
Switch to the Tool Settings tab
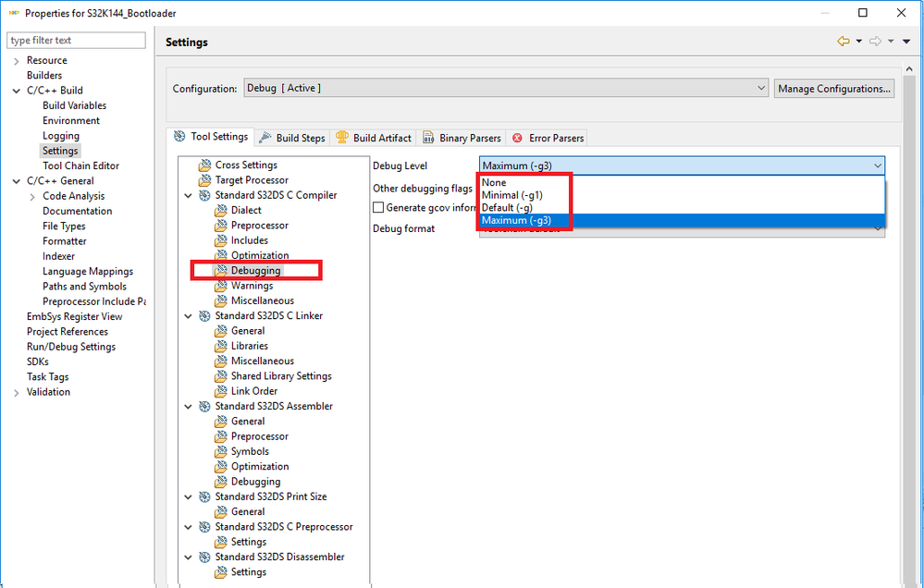(211, 137)
